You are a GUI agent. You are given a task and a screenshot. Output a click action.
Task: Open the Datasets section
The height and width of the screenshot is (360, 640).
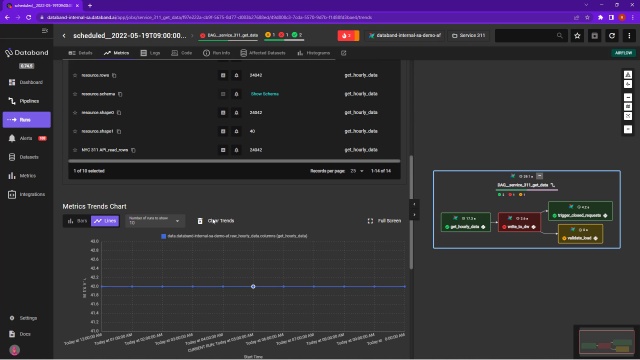click(x=26, y=157)
